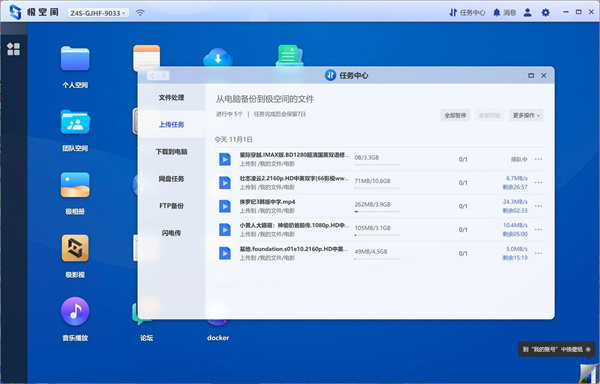Switch to the 闪电传 tab

coord(171,233)
